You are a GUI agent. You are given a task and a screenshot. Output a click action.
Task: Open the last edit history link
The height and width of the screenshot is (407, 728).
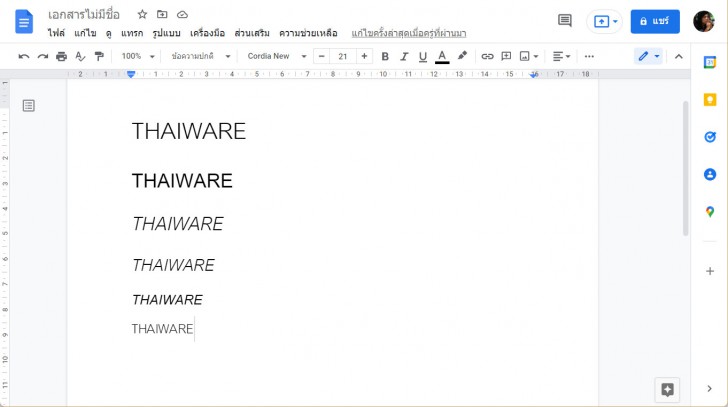409,33
